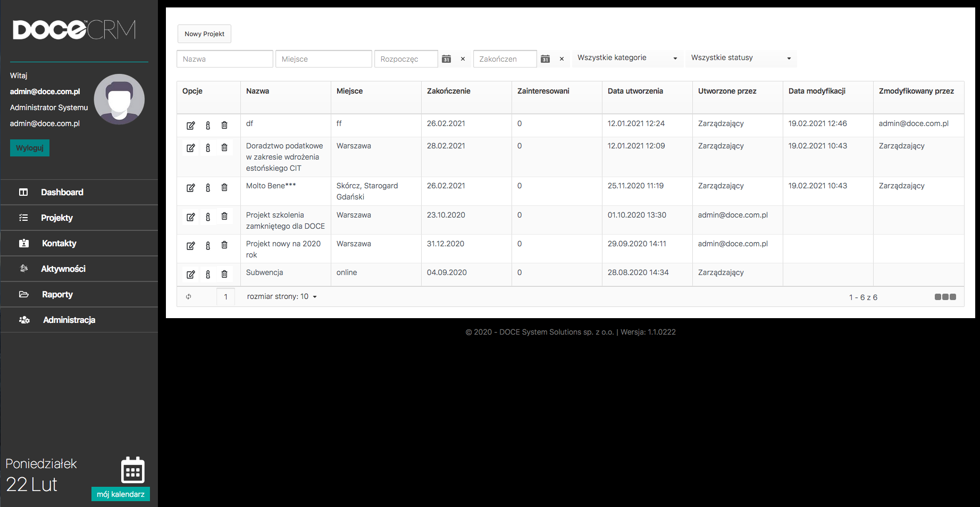This screenshot has height=507, width=980.
Task: Open the rozmiar strony page size dropdown
Action: pos(282,297)
